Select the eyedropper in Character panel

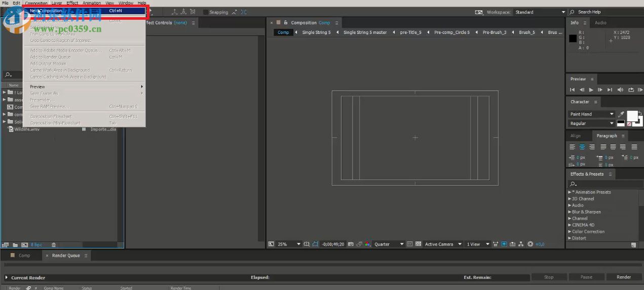(621, 114)
